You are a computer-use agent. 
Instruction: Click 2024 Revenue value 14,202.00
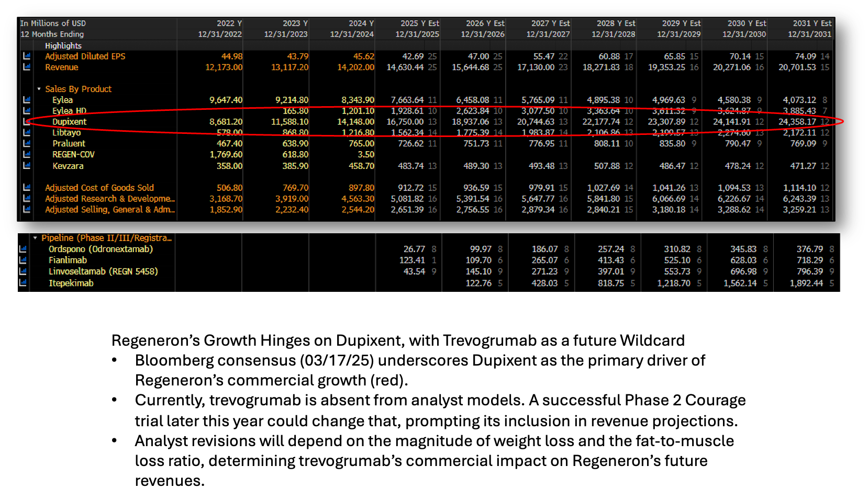[356, 67]
